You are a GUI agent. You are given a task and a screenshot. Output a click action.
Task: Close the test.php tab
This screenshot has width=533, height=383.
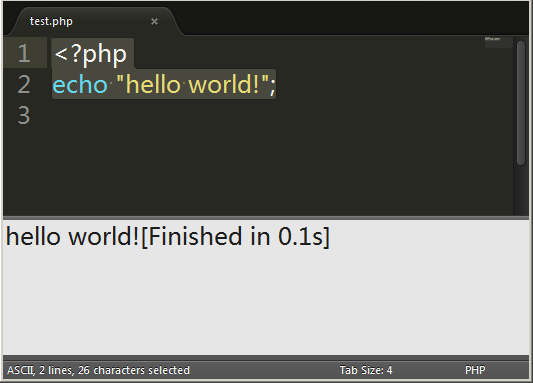pyautogui.click(x=154, y=22)
